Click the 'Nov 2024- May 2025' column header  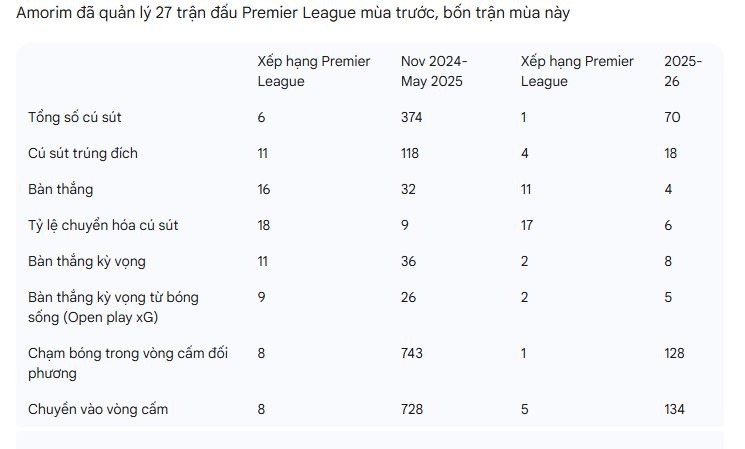[434, 71]
